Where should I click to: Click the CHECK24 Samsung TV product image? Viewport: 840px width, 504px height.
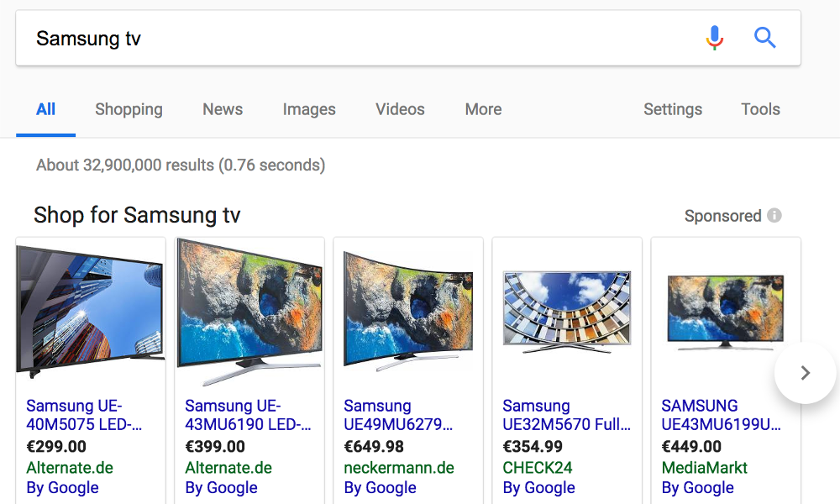click(x=566, y=309)
